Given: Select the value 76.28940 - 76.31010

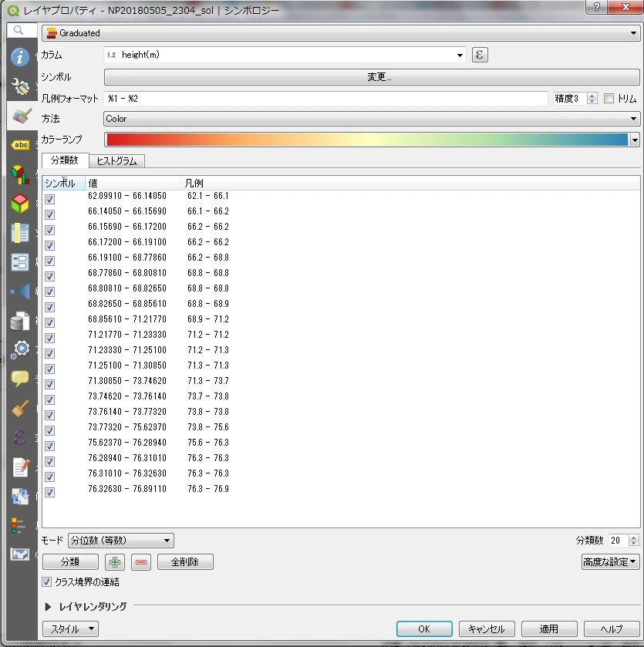Looking at the screenshot, I should [x=127, y=458].
